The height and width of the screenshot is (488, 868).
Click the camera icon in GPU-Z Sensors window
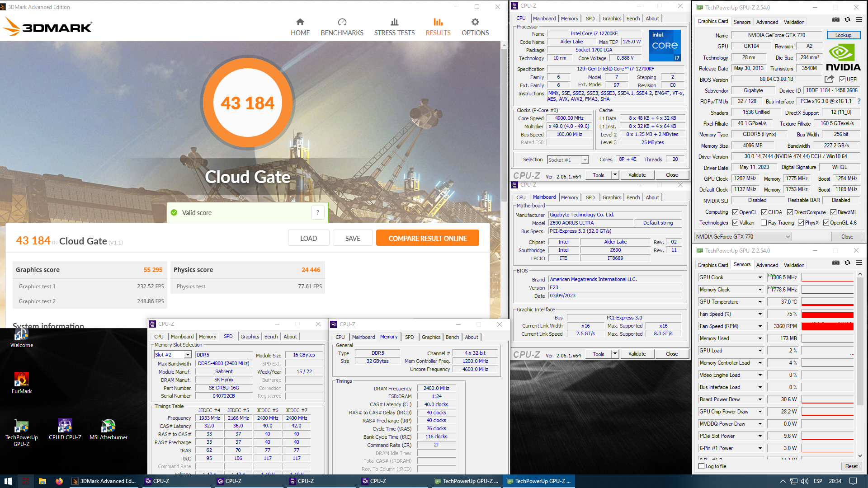click(836, 263)
